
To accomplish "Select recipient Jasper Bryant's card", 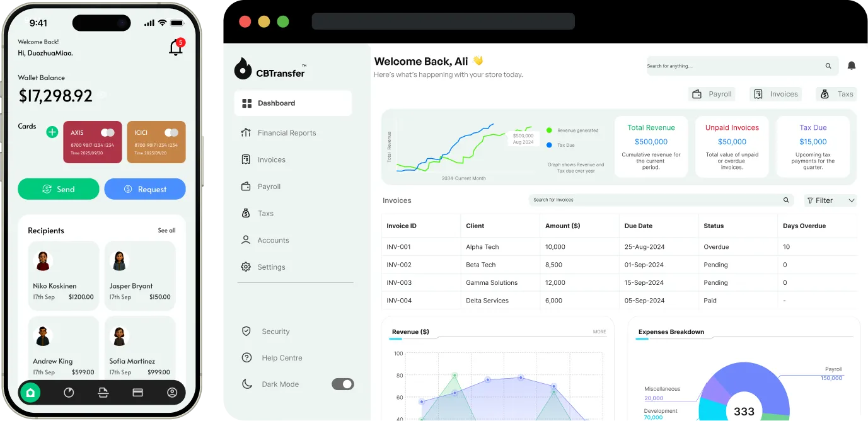I will (140, 275).
